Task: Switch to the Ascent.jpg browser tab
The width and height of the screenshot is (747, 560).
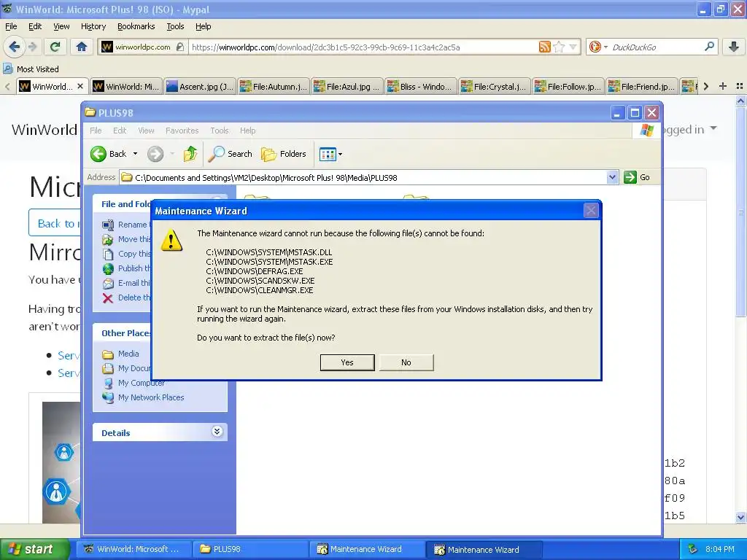Action: click(200, 86)
